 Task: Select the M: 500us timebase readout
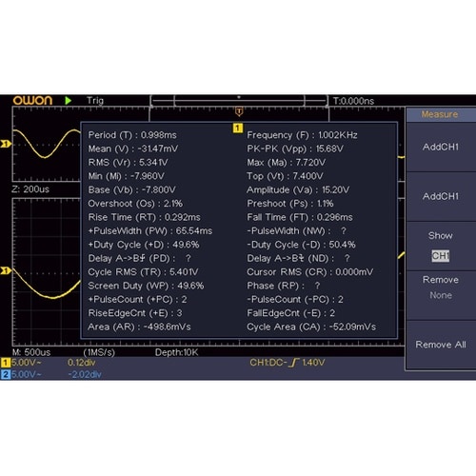31,352
